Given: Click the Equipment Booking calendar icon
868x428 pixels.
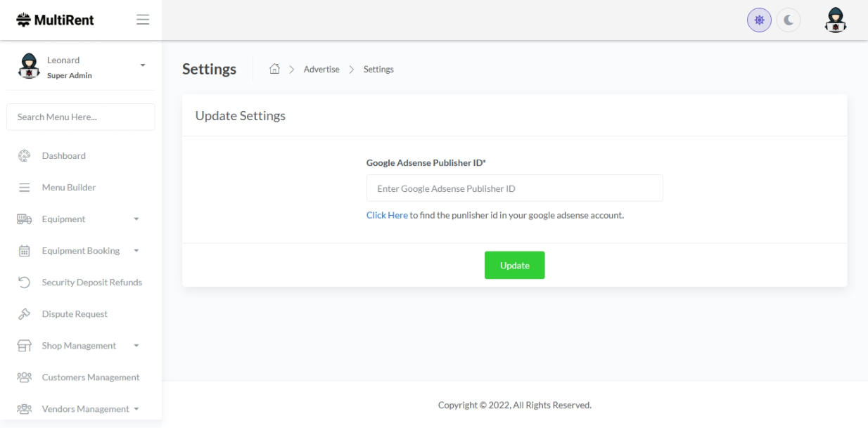Looking at the screenshot, I should pos(24,251).
